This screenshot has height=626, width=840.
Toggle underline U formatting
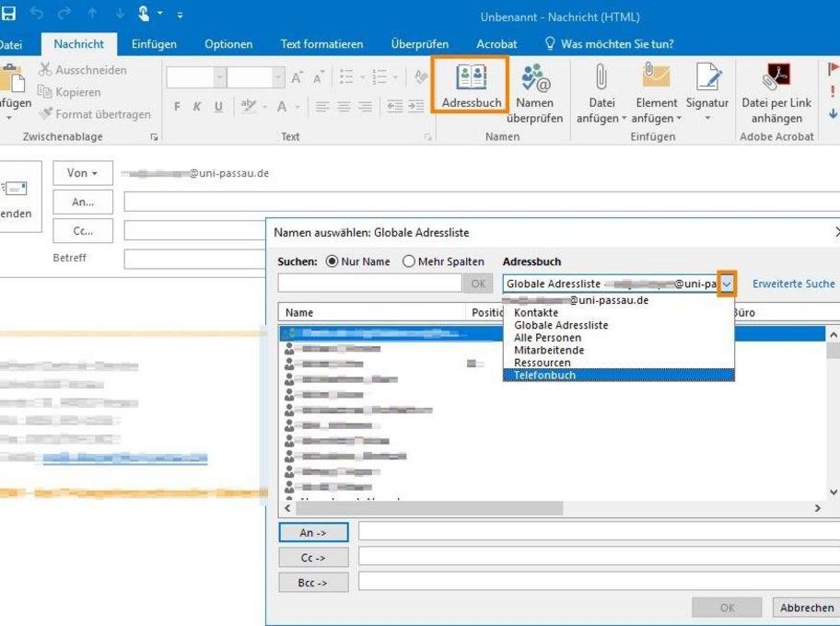coord(218,107)
